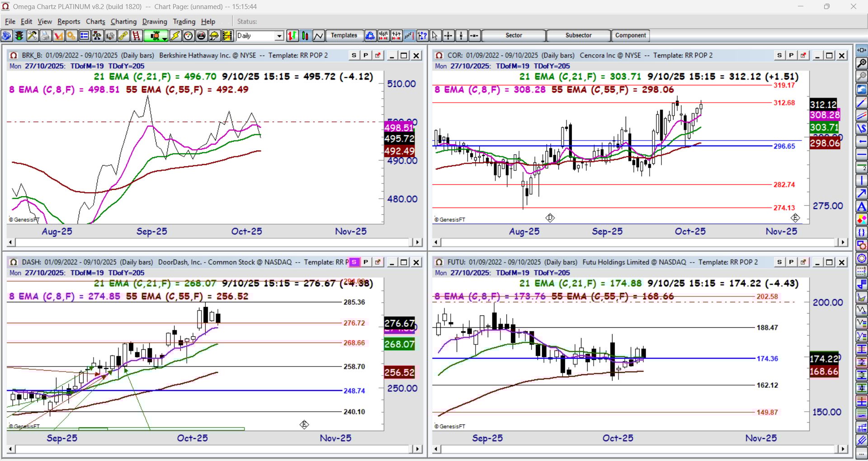Select the zoom-in magnifier tool
The image size is (868, 461).
[862, 63]
